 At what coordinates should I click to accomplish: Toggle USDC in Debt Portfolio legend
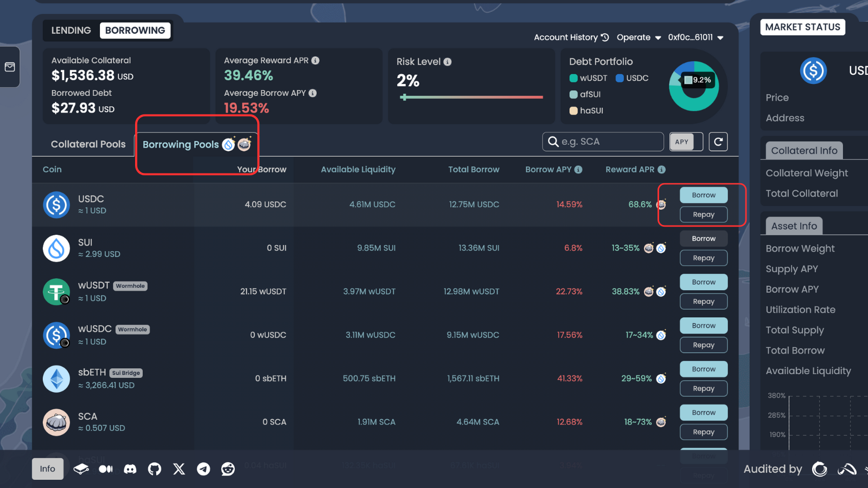(x=632, y=78)
